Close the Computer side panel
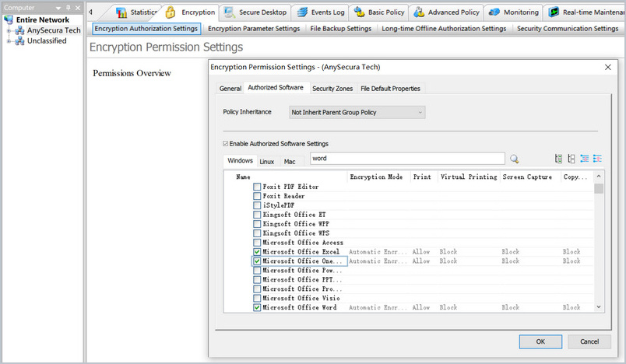626x364 pixels. (78, 8)
